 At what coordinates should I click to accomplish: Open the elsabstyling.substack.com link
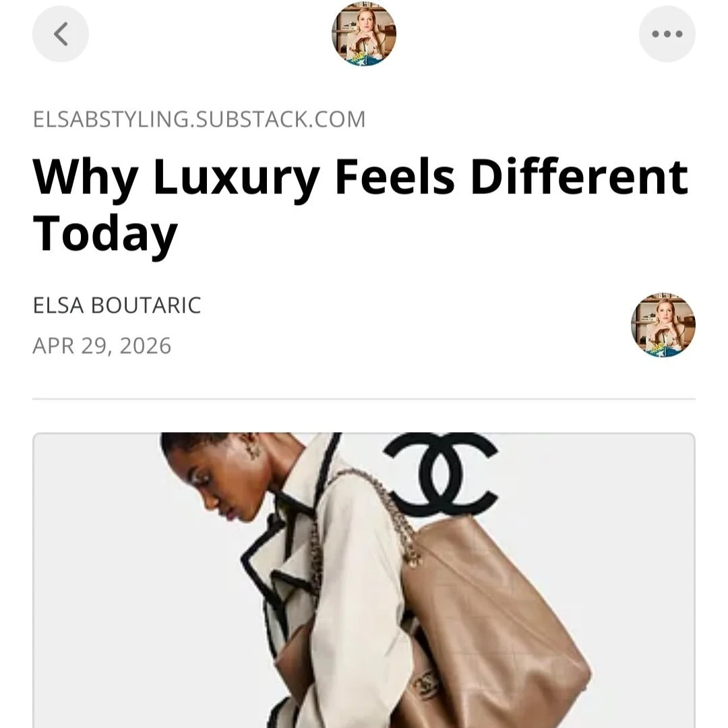click(199, 119)
